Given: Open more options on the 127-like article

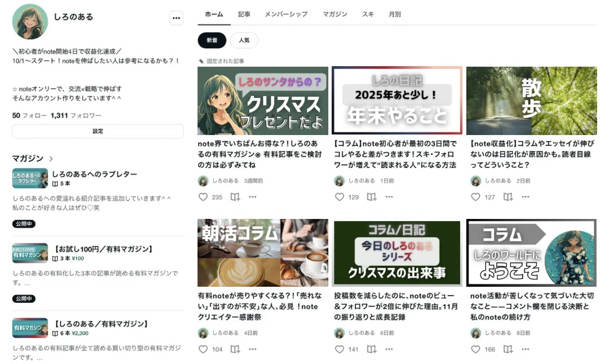Looking at the screenshot, I should (x=525, y=197).
